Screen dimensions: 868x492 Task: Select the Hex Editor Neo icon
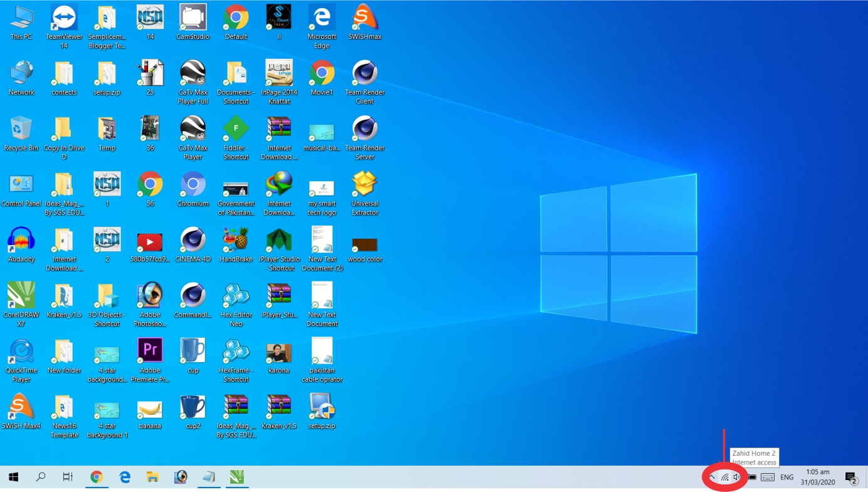click(x=236, y=305)
